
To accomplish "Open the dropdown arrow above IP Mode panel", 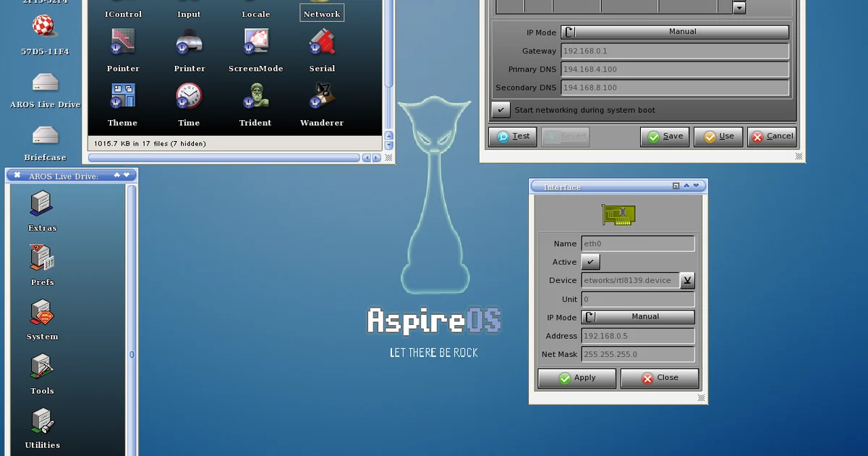I will pyautogui.click(x=739, y=7).
